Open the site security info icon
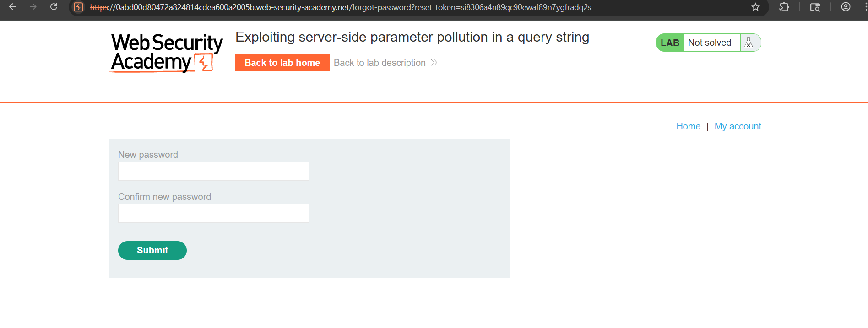This screenshot has width=868, height=328. click(x=78, y=7)
